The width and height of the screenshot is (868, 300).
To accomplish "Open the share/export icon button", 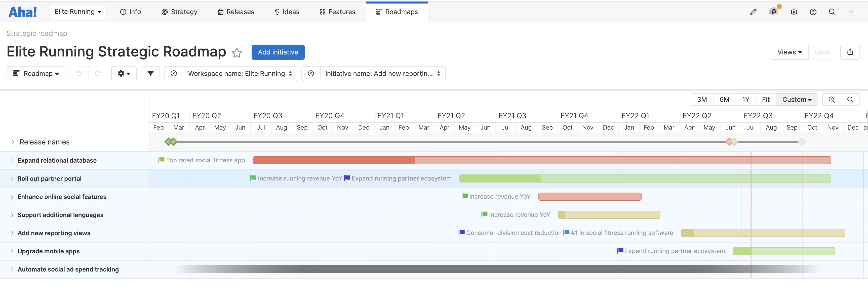I will (850, 52).
